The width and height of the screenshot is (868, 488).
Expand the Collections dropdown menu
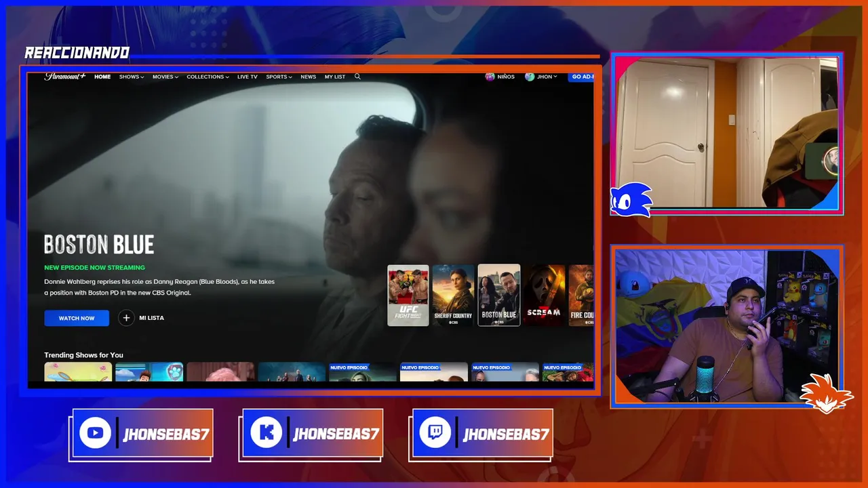(x=208, y=77)
